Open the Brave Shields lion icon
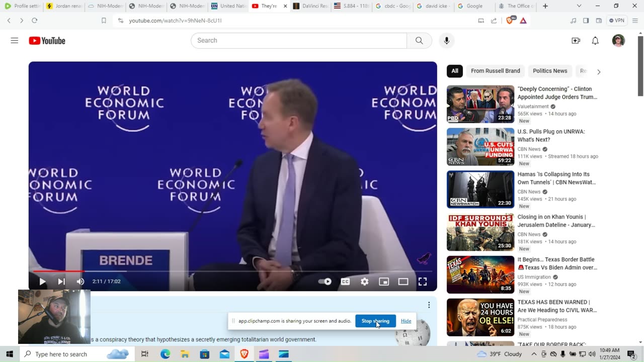This screenshot has height=362, width=644. pos(510,21)
